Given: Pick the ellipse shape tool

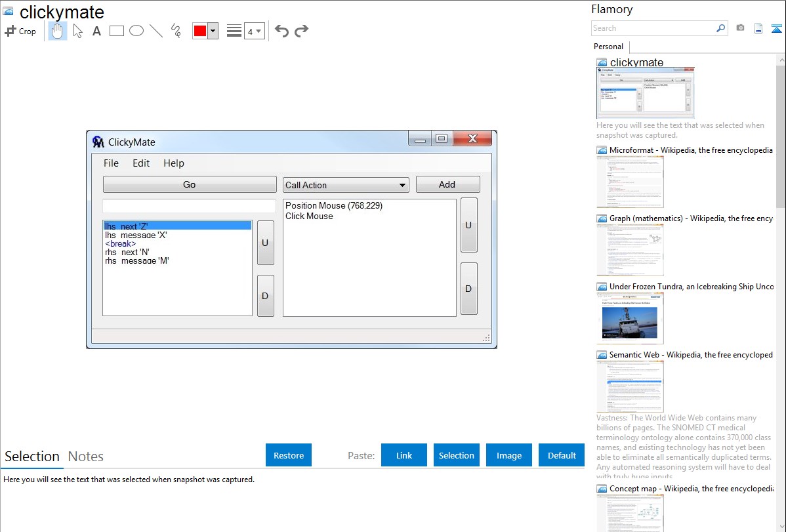Looking at the screenshot, I should point(136,31).
